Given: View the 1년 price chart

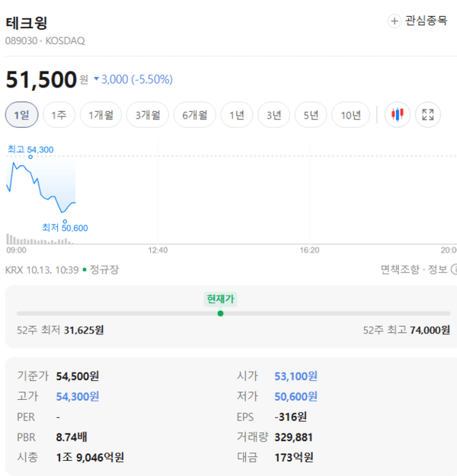Looking at the screenshot, I should coord(237,115).
